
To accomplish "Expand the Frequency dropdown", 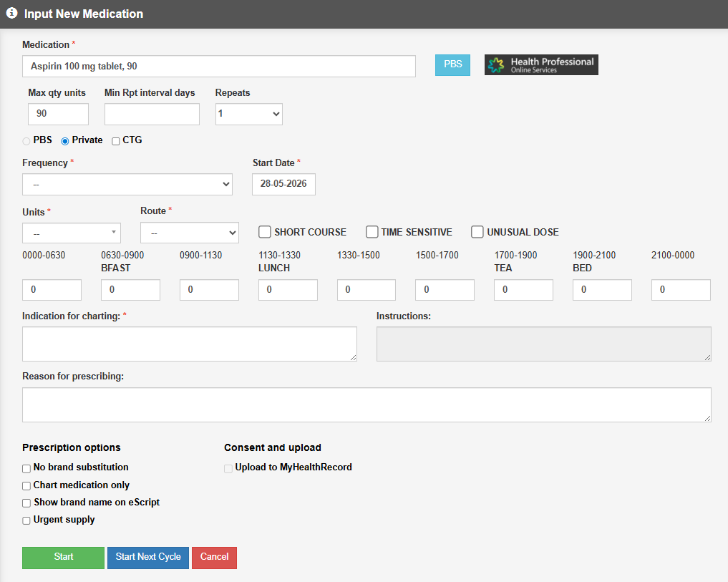I will click(x=127, y=185).
